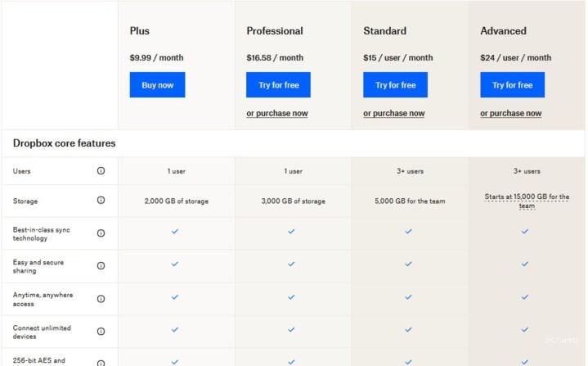Click info icon for 256-bit AES row
588x366 pixels.
click(101, 362)
